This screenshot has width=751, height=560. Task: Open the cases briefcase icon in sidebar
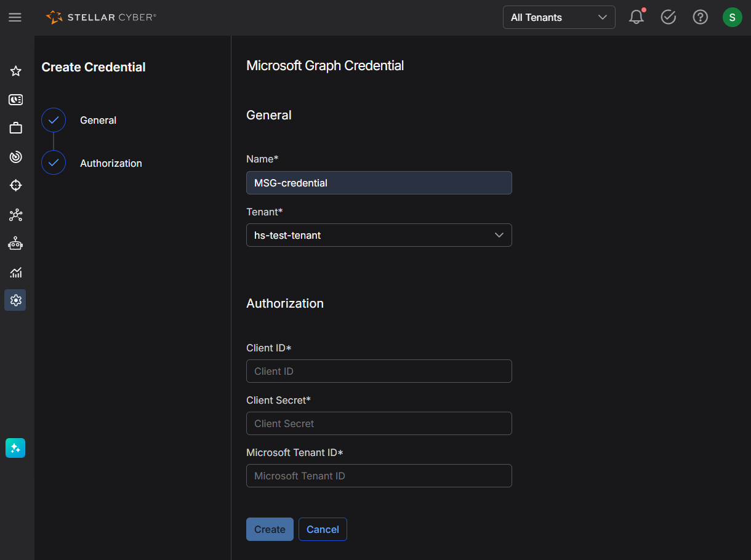pyautogui.click(x=16, y=128)
